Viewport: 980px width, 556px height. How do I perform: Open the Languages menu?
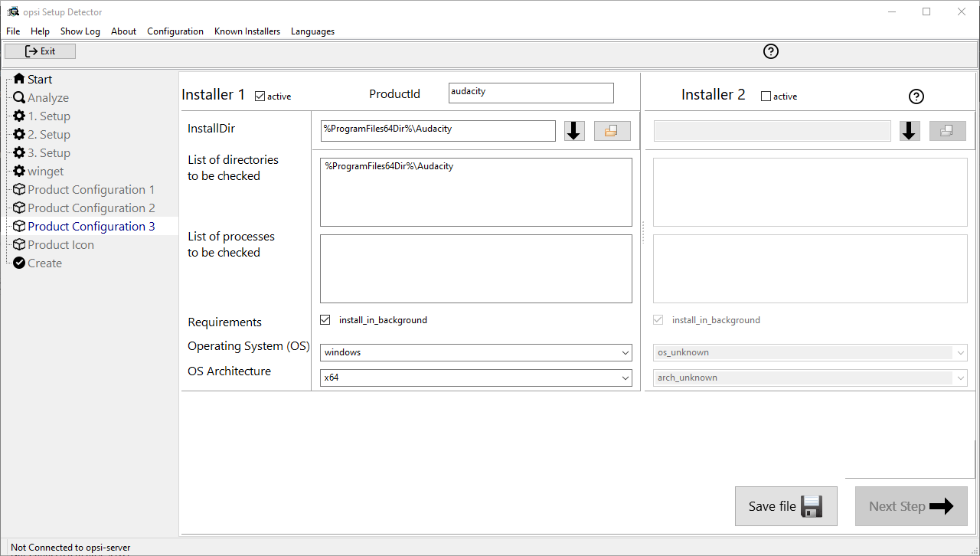point(312,31)
